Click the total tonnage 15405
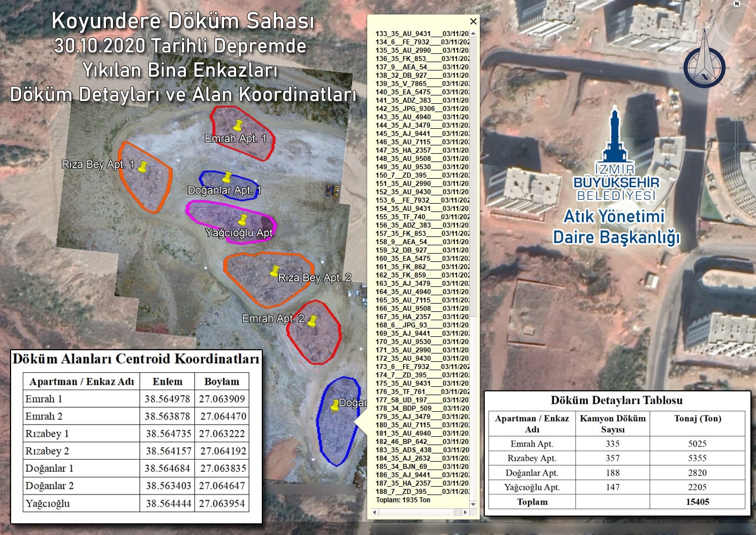 tap(698, 502)
